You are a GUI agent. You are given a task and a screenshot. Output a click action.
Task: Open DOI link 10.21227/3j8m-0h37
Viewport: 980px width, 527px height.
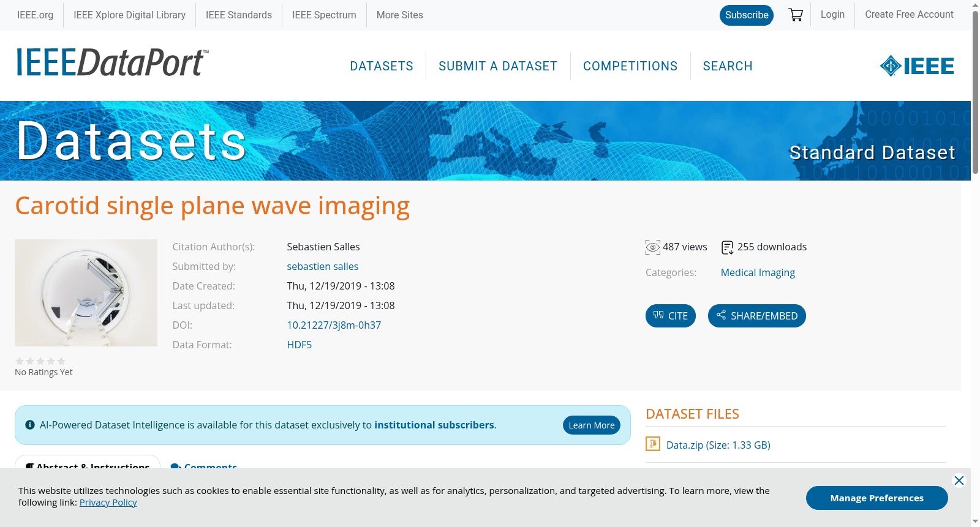(334, 325)
